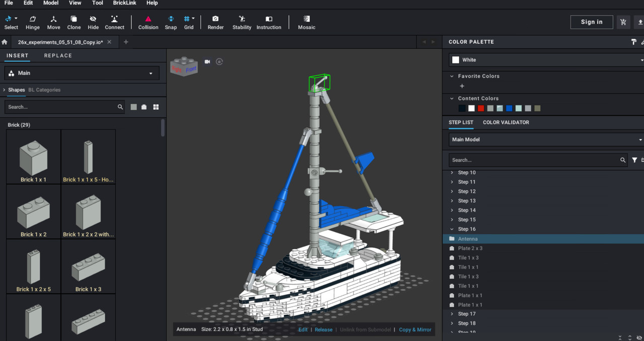
Task: Click the paint roller icon
Action: [x=634, y=42]
